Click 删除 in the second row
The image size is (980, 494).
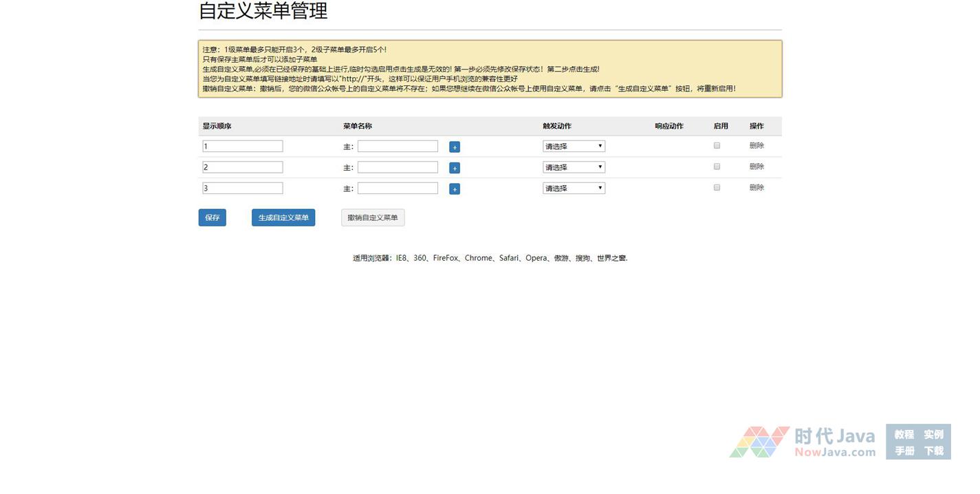[x=756, y=167]
